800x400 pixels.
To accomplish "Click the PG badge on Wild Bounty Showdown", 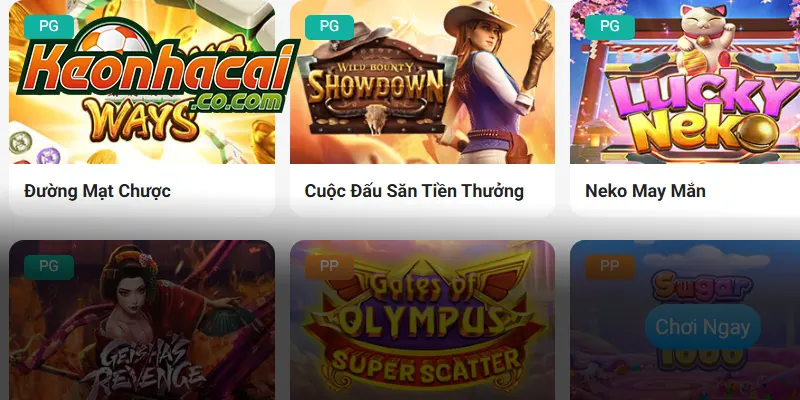I will click(x=330, y=27).
